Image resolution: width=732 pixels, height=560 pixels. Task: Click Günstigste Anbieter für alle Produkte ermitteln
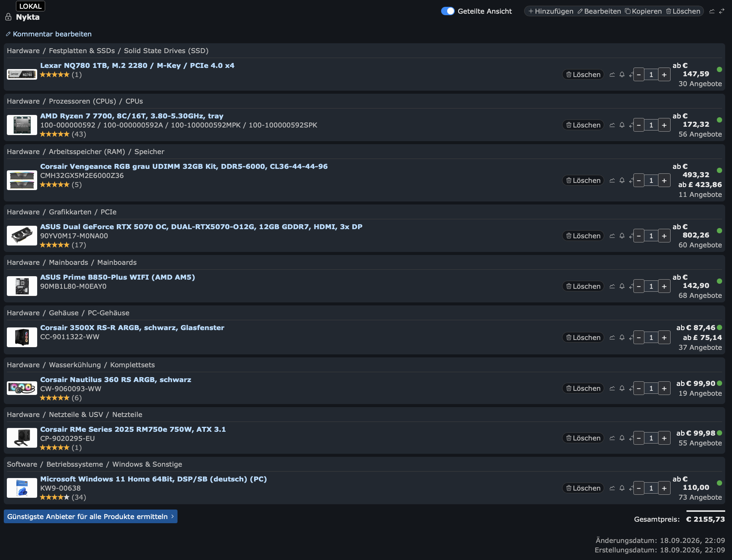click(91, 517)
